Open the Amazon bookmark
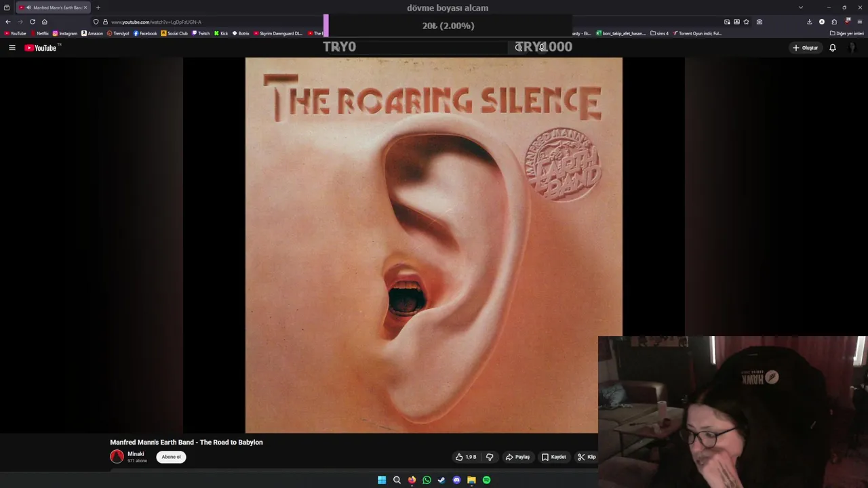 pos(92,33)
